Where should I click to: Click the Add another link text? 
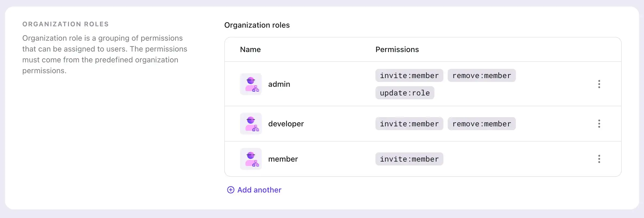point(259,190)
